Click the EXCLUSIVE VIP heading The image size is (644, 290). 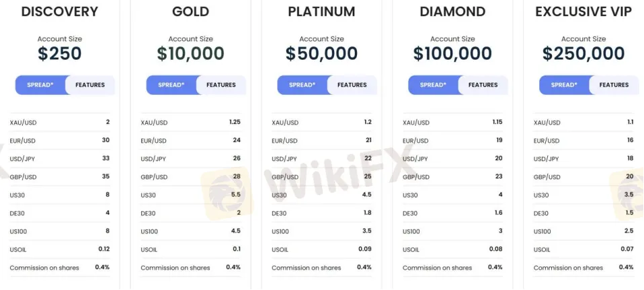tap(583, 12)
